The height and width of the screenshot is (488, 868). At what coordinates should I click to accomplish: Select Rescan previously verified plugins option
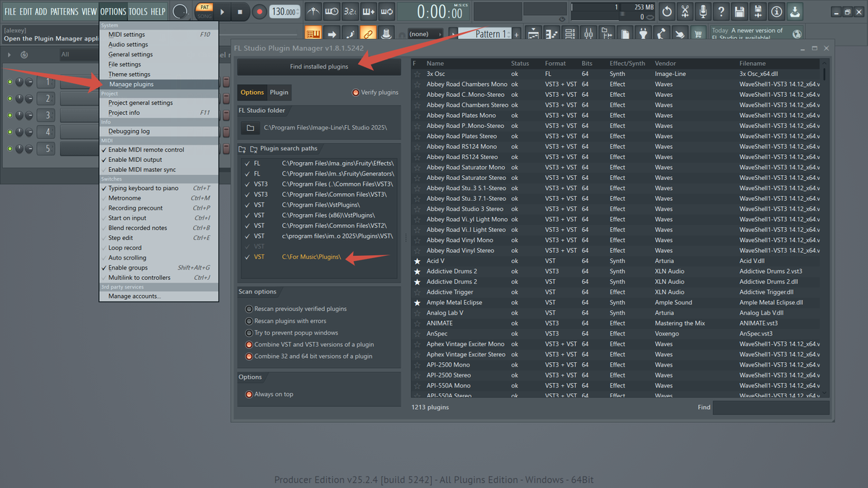pyautogui.click(x=249, y=309)
